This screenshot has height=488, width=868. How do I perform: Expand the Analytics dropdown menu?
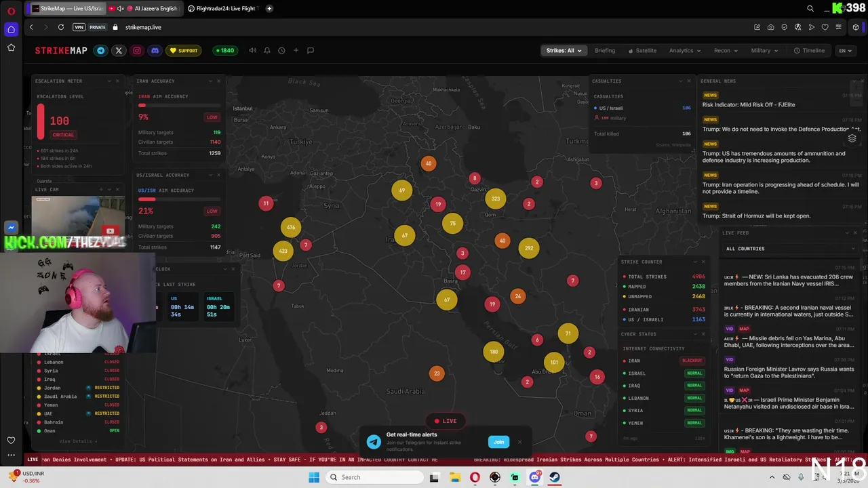(684, 50)
